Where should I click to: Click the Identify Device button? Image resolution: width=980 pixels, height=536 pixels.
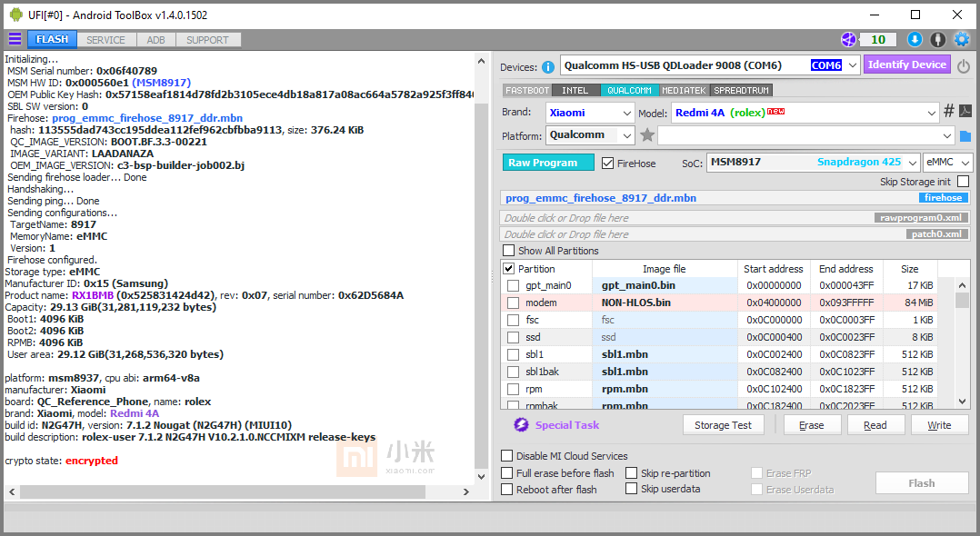907,65
